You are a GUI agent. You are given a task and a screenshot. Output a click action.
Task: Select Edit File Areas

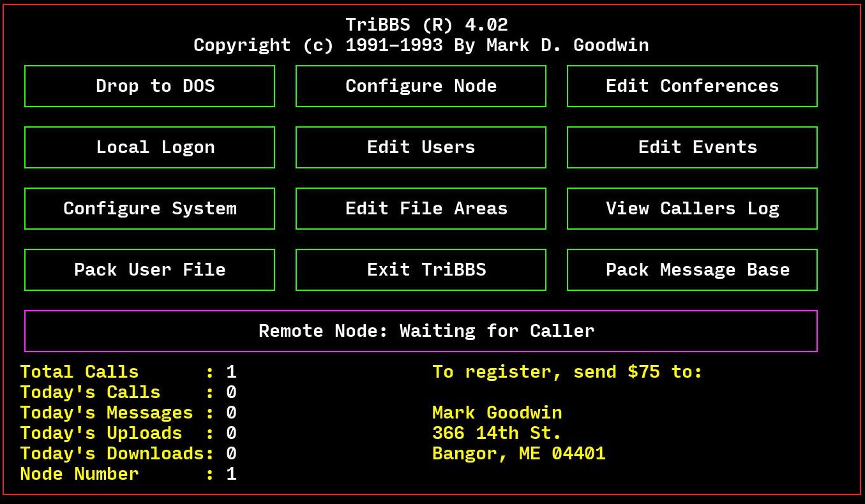coord(421,209)
